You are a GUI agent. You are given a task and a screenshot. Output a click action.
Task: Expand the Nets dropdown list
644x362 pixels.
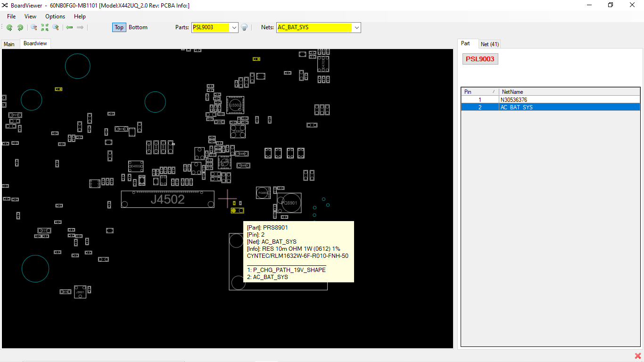[x=356, y=27]
